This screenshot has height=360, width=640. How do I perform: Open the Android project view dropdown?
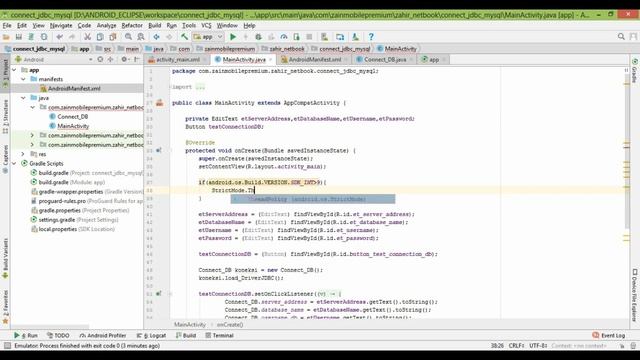[53, 60]
